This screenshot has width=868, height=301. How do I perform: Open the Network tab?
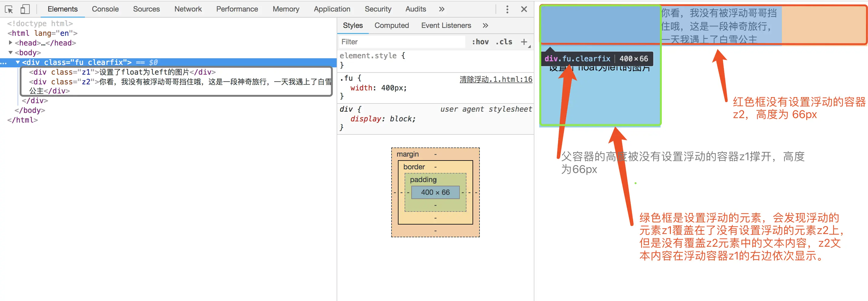(x=188, y=9)
